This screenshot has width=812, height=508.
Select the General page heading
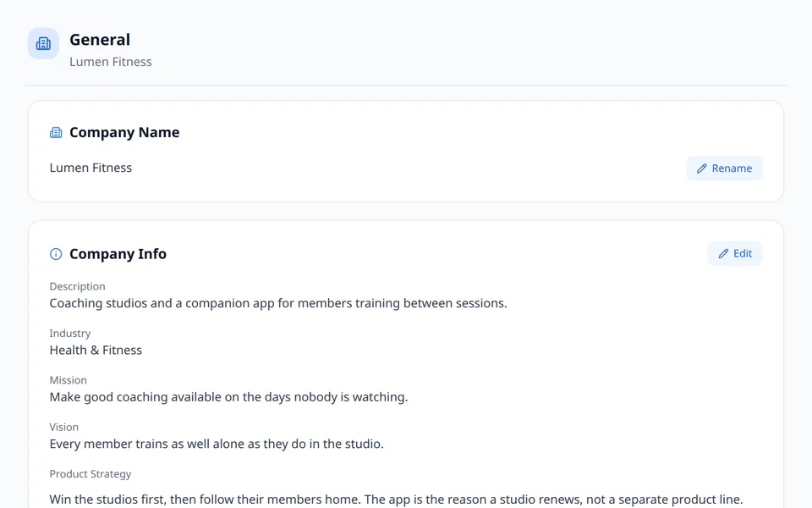[x=100, y=40]
